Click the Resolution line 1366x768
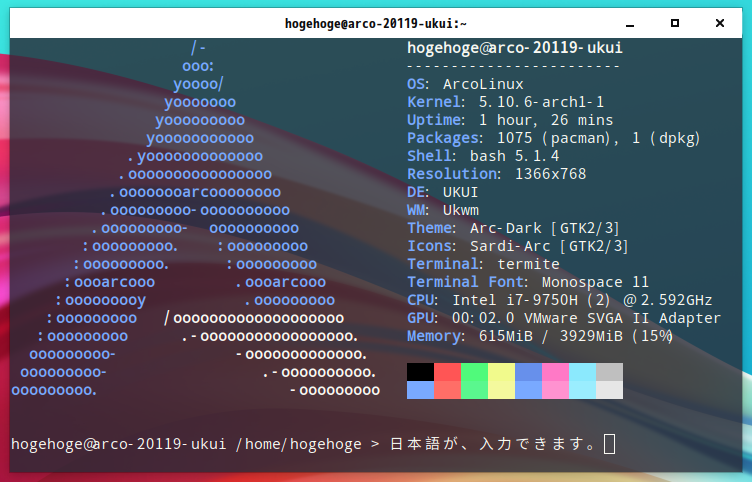Viewport: 752px width, 482px height. pos(496,174)
